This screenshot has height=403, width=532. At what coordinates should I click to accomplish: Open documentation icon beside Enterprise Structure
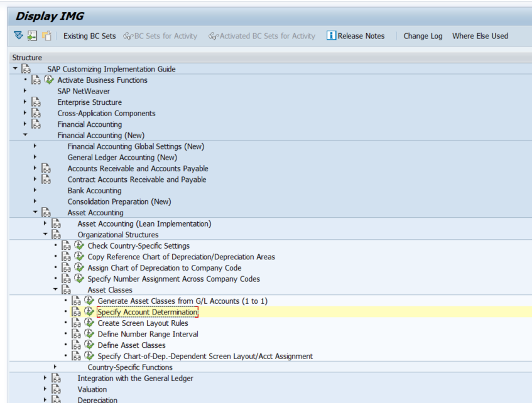click(36, 102)
